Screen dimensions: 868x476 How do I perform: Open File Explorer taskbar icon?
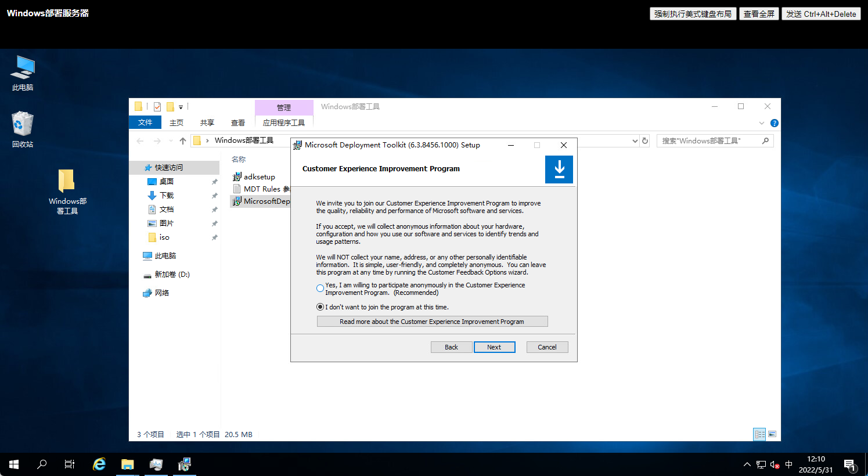click(128, 464)
